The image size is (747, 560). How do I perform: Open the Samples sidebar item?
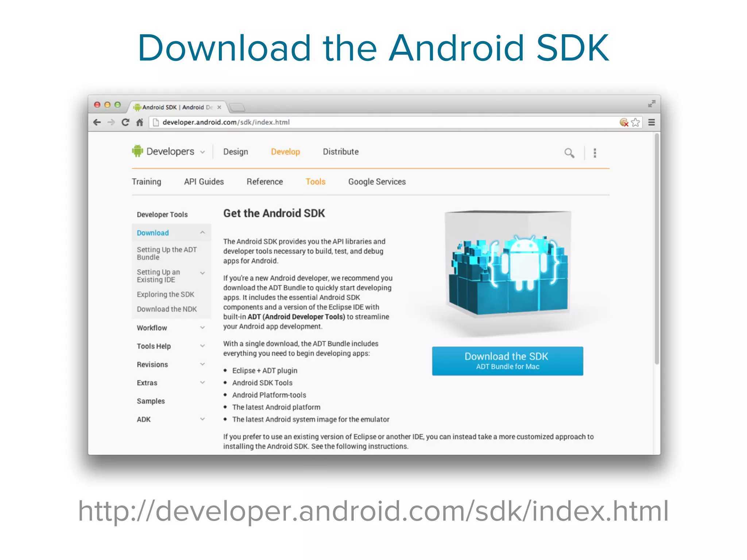coord(151,401)
